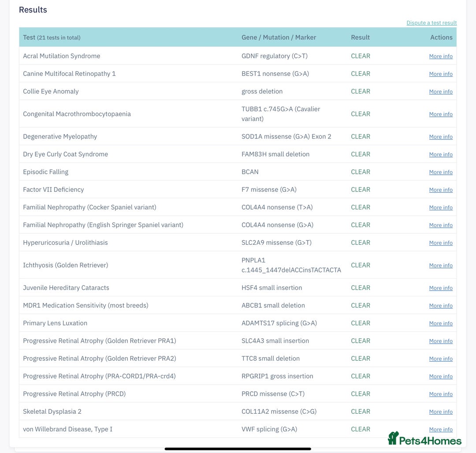Viewport: 476px width, 453px height.
Task: Open More info for Dry Eye Curly Coat Syndrome
Action: point(441,154)
